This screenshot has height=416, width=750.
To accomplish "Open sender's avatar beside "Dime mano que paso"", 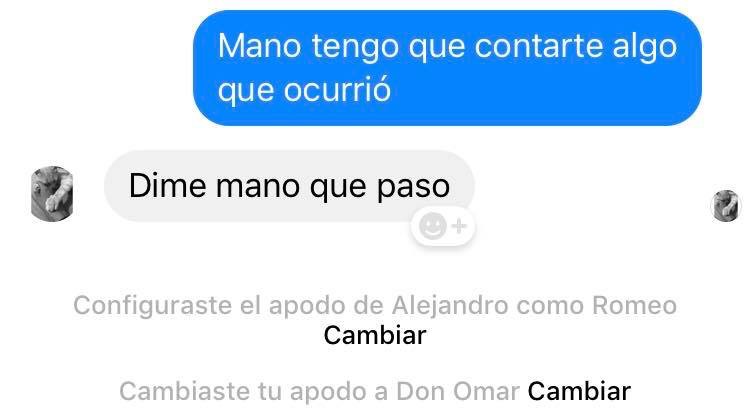I will (52, 194).
